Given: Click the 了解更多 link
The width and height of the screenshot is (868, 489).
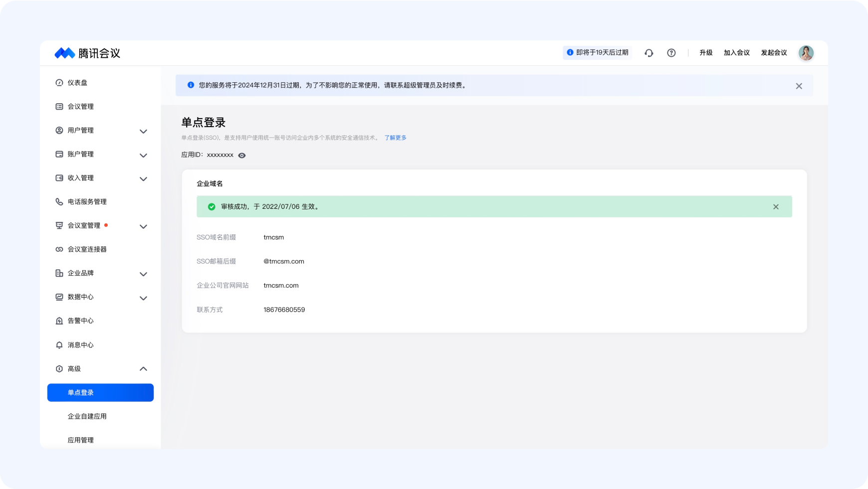Looking at the screenshot, I should (x=395, y=138).
